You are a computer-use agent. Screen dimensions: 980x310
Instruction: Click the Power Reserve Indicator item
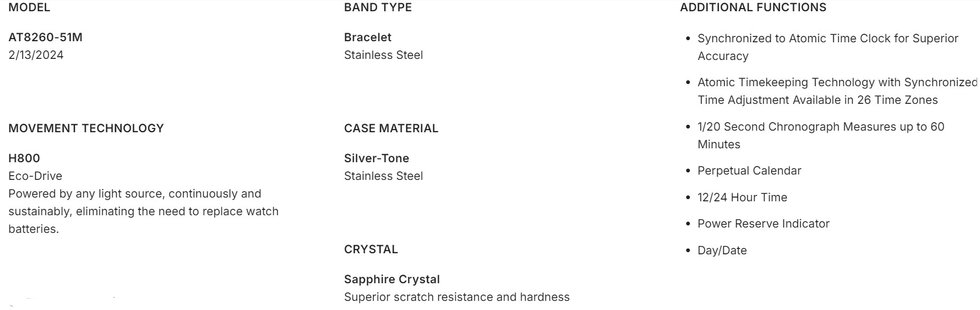pyautogui.click(x=763, y=224)
